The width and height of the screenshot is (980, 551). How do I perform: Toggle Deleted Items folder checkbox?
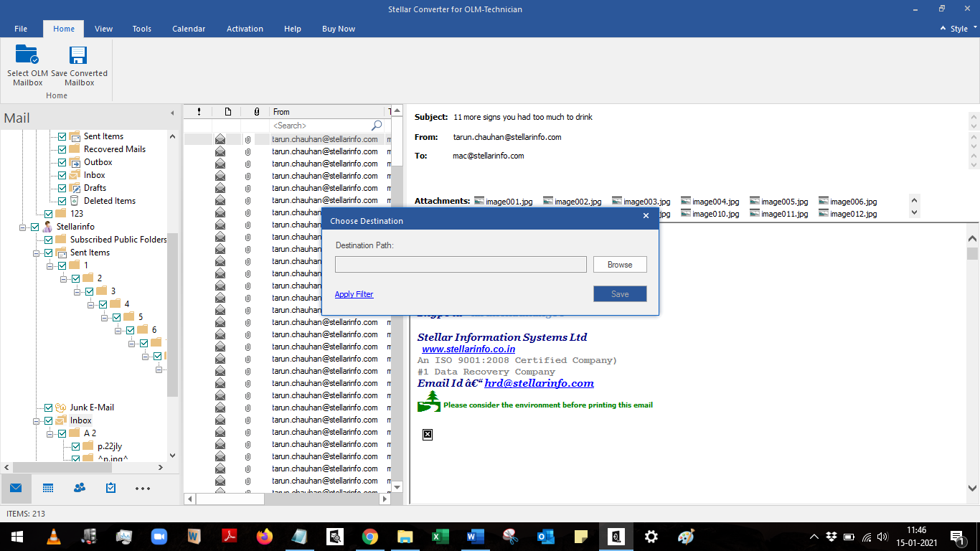(x=62, y=201)
